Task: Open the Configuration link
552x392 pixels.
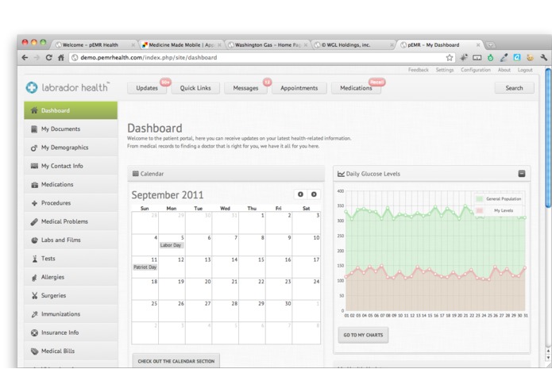Action: click(476, 70)
